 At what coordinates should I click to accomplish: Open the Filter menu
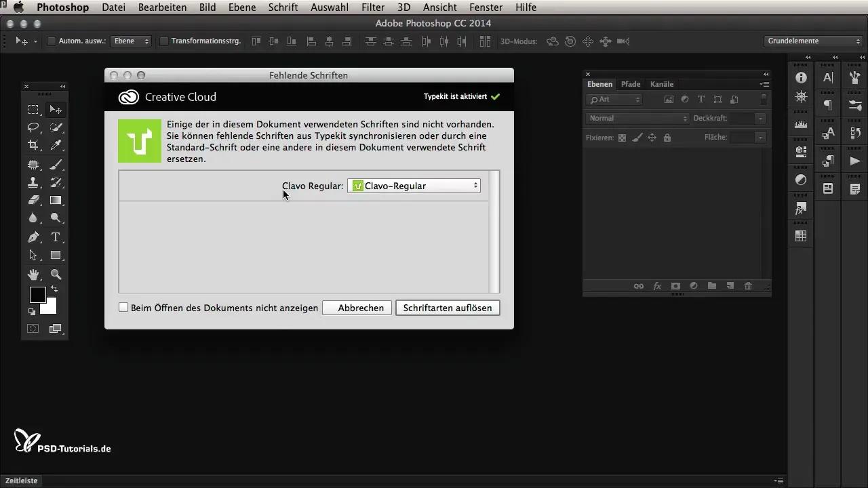pyautogui.click(x=372, y=7)
